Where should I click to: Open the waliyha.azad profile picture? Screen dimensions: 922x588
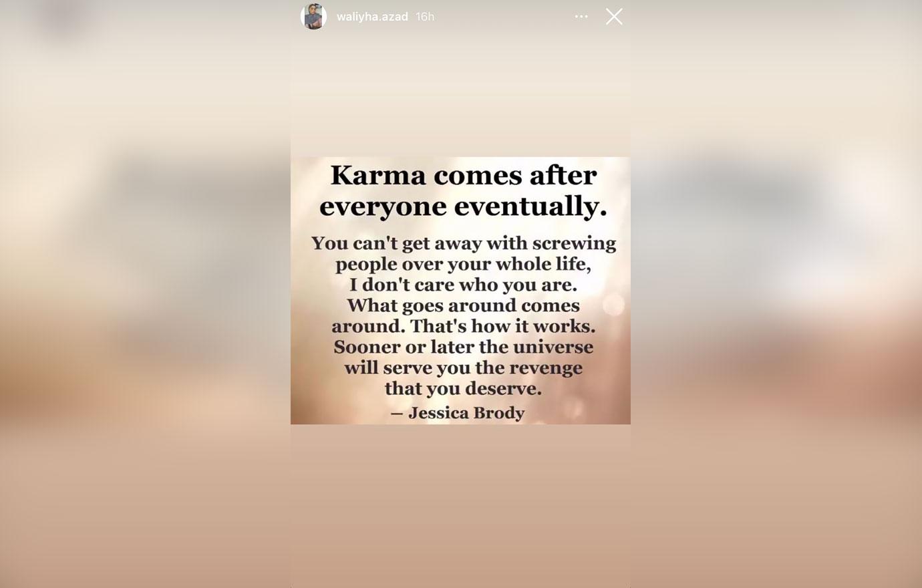[x=313, y=17]
